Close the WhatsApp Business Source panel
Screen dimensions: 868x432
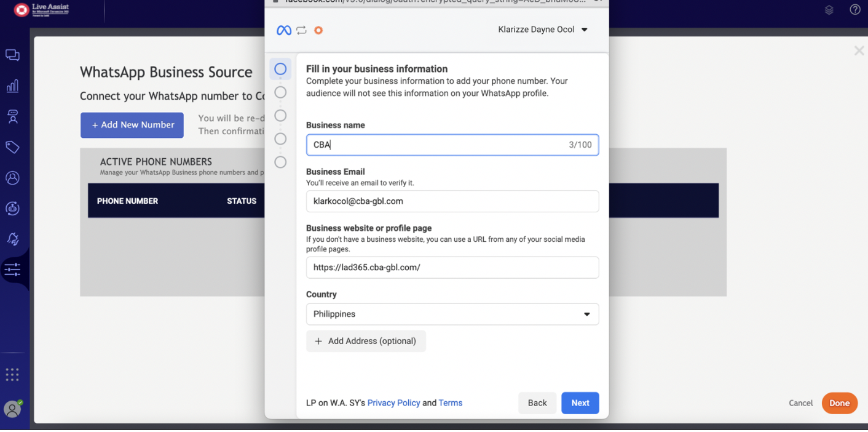[859, 51]
